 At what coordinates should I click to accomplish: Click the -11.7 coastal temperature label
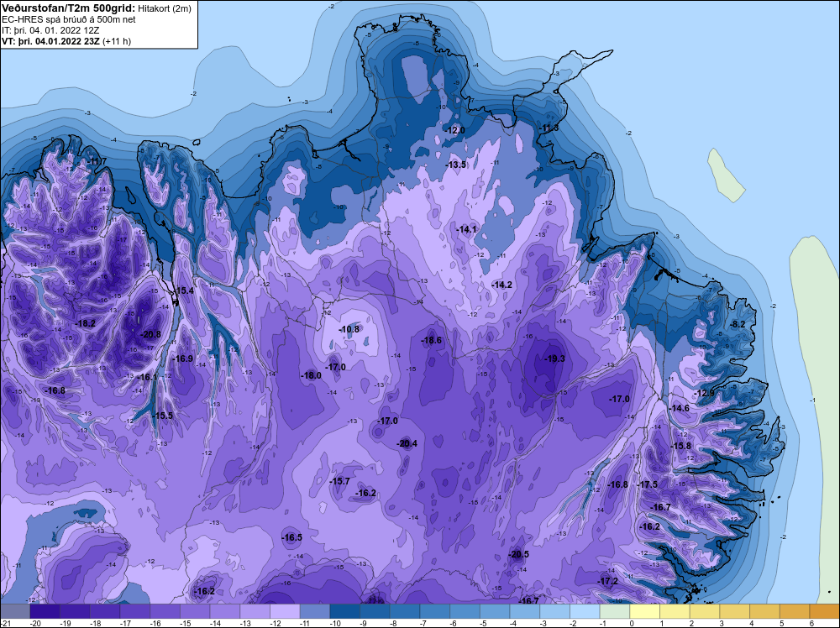[97, 161]
